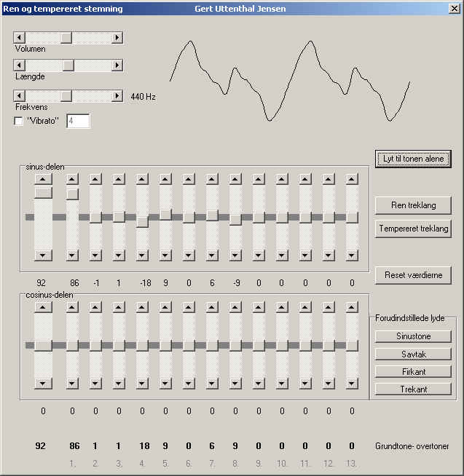Viewport: 464px width, 476px height.
Task: Lower sinus overtone 3 (value 1) down arrow
Action: (119, 255)
